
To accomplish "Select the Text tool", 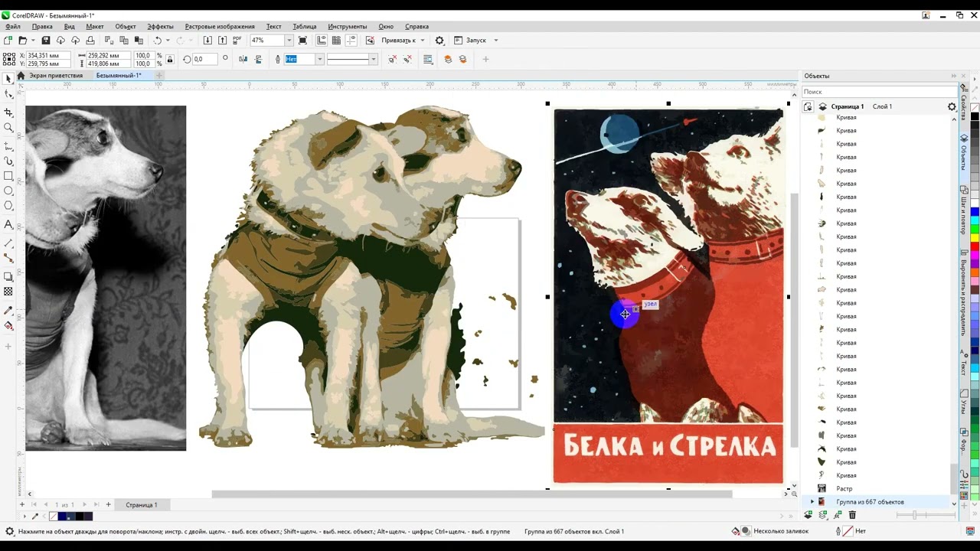I will [8, 224].
